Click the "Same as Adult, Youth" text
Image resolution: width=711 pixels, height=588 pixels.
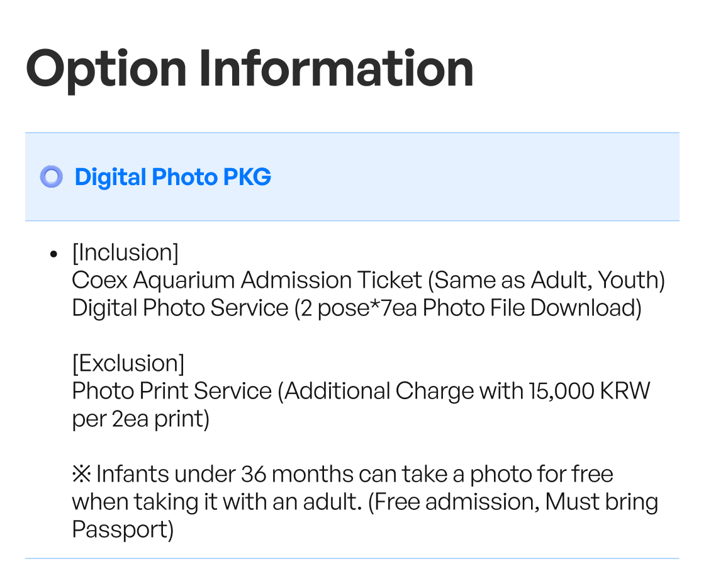coord(546,280)
